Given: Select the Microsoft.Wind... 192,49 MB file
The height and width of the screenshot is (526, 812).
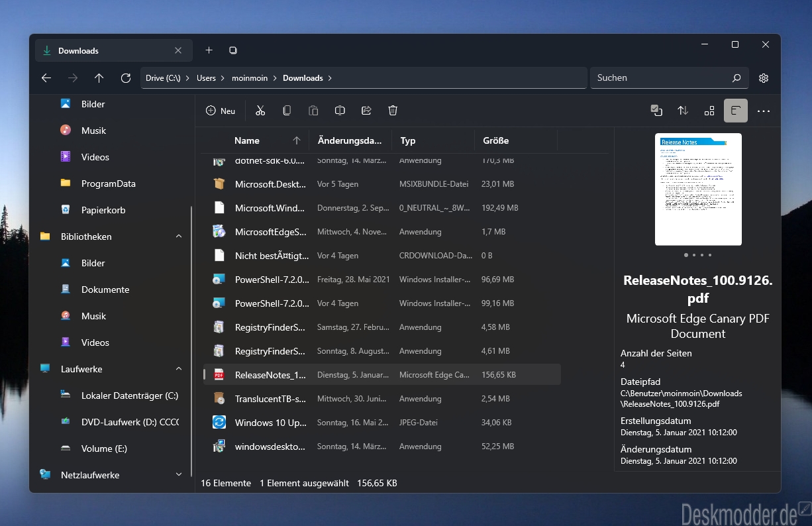Looking at the screenshot, I should (x=381, y=208).
